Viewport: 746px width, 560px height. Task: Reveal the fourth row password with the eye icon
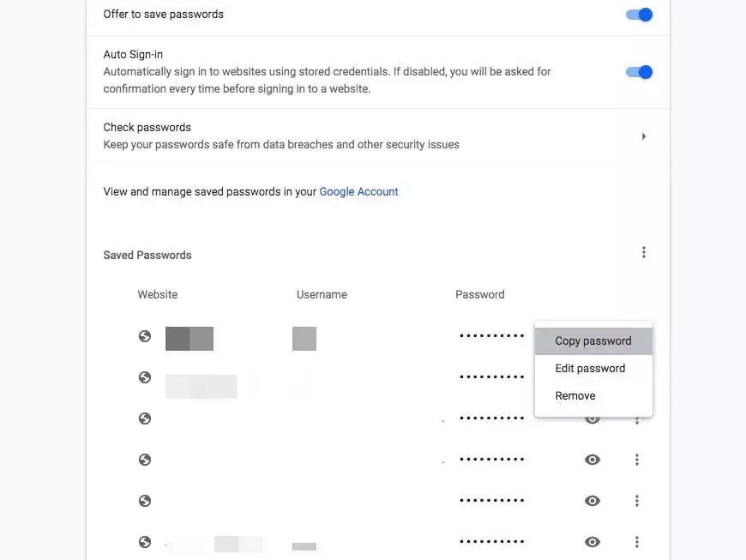tap(593, 460)
